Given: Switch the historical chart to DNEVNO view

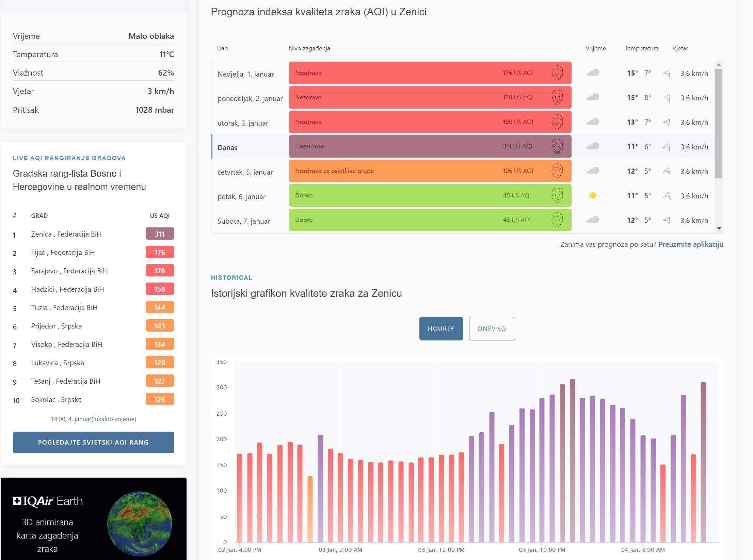Looking at the screenshot, I should 492,329.
